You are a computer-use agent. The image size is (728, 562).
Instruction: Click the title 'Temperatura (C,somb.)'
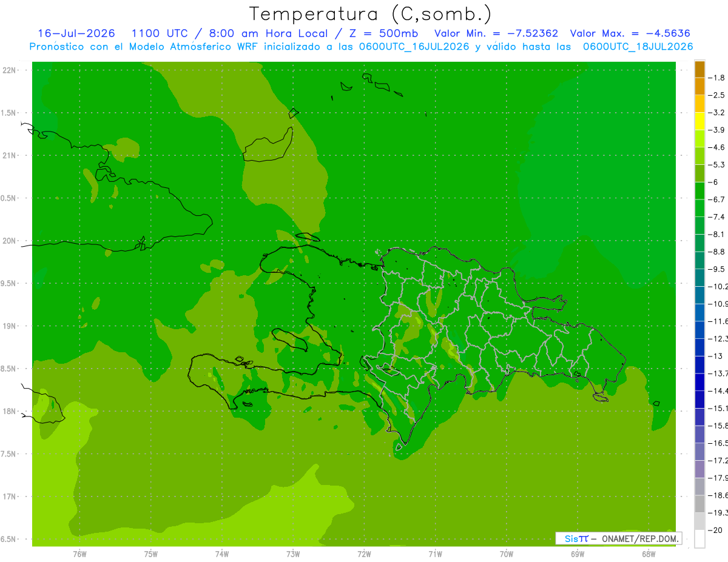click(371, 14)
